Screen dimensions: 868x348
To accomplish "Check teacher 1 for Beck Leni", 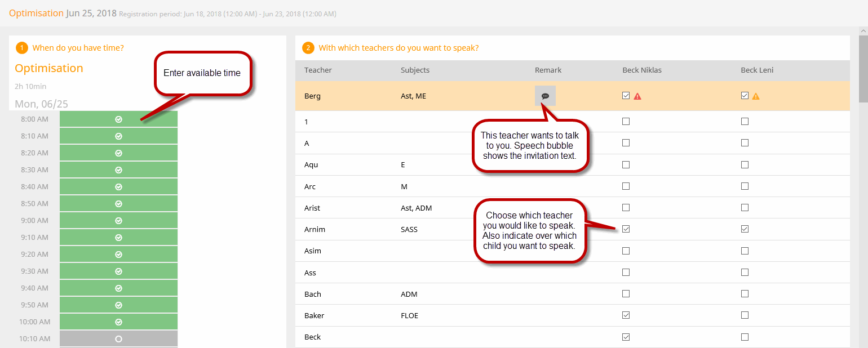I will pyautogui.click(x=745, y=122).
